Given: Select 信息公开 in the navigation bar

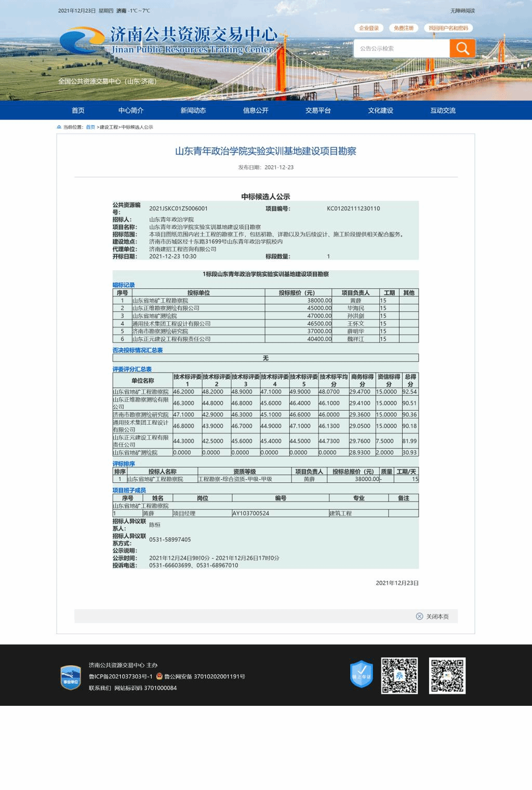Looking at the screenshot, I should 256,110.
